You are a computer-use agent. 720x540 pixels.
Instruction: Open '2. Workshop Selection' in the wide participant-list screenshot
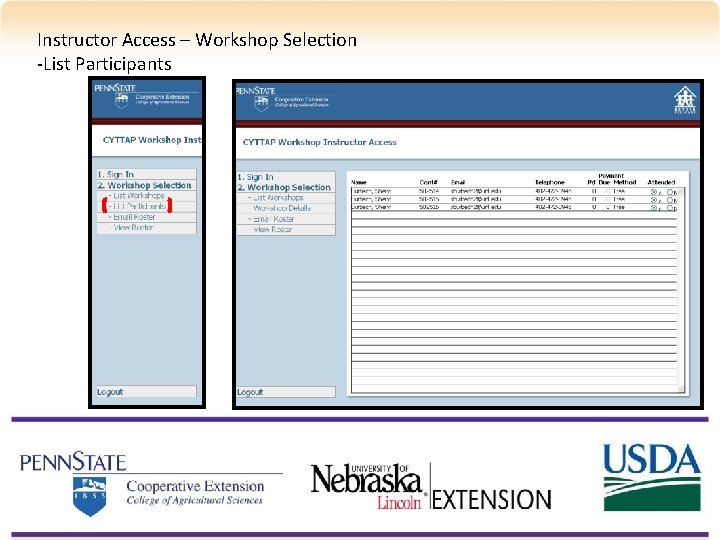284,187
